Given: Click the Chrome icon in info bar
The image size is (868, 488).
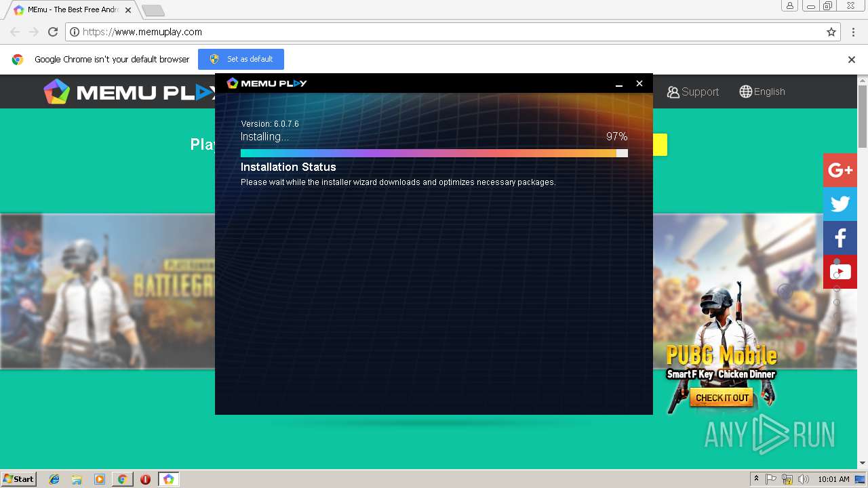Looking at the screenshot, I should pyautogui.click(x=18, y=60).
